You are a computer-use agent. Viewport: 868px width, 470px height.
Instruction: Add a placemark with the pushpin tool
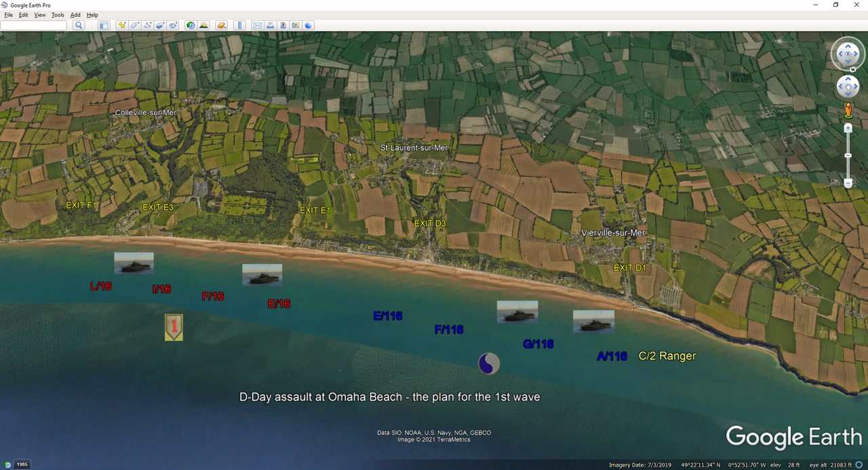tap(121, 25)
